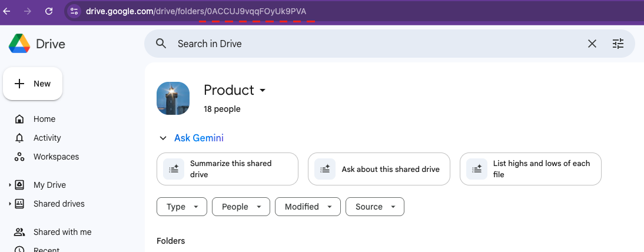Screen dimensions: 644x252
Task: Go back using browser back arrow
Action: click(x=7, y=11)
